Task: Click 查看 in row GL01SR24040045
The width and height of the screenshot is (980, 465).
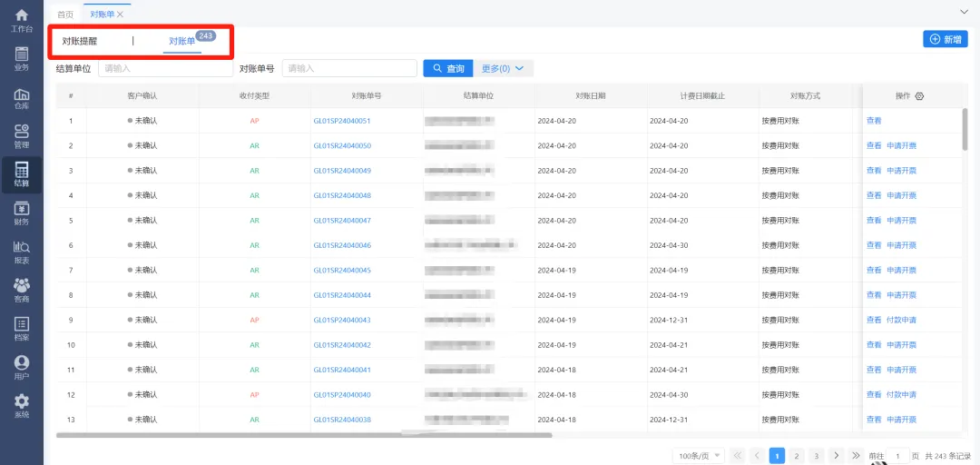Action: point(874,271)
